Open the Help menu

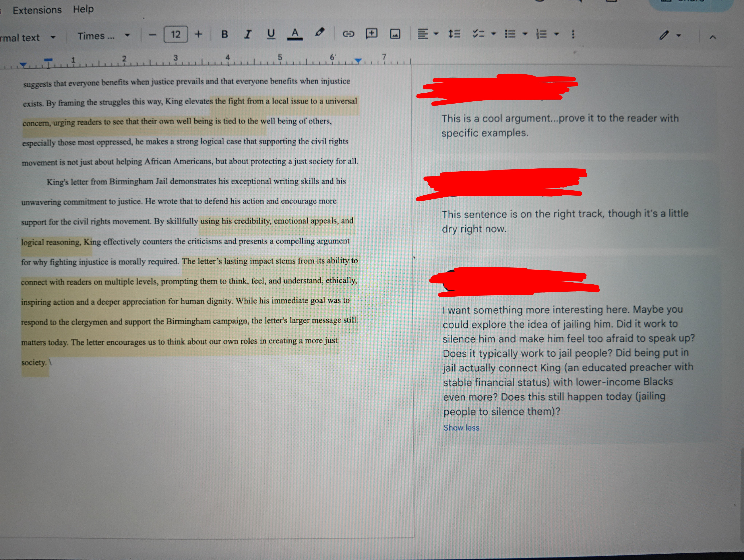pos(83,9)
